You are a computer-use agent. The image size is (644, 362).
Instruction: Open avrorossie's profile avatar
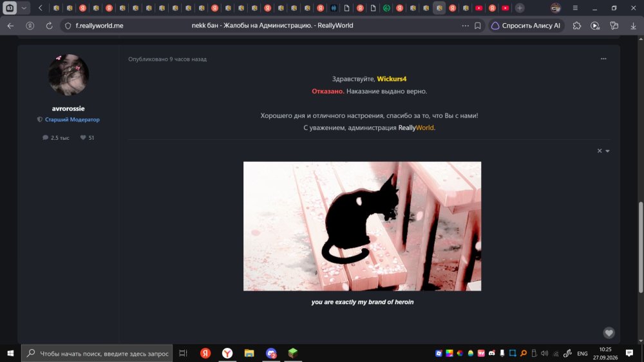point(68,75)
